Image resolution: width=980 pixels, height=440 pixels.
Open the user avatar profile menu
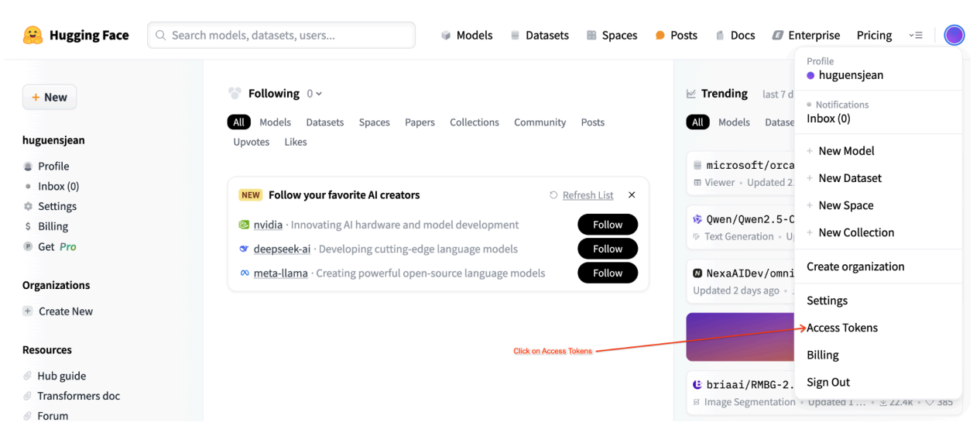click(954, 35)
